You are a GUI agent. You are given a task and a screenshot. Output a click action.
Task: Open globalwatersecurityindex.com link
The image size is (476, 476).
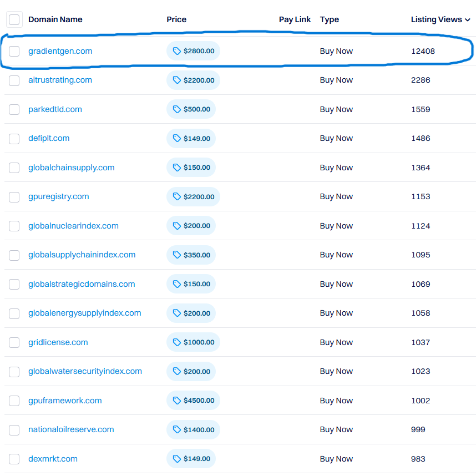(85, 371)
